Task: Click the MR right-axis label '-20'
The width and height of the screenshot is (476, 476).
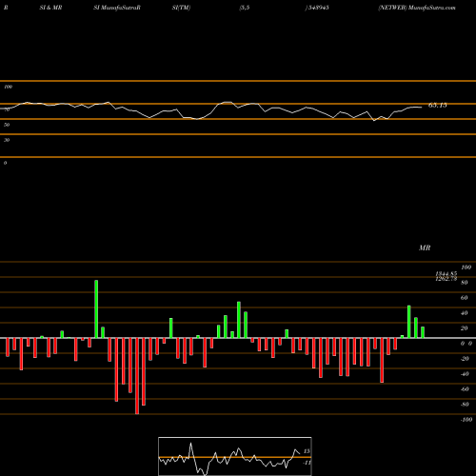Action: pos(465,359)
